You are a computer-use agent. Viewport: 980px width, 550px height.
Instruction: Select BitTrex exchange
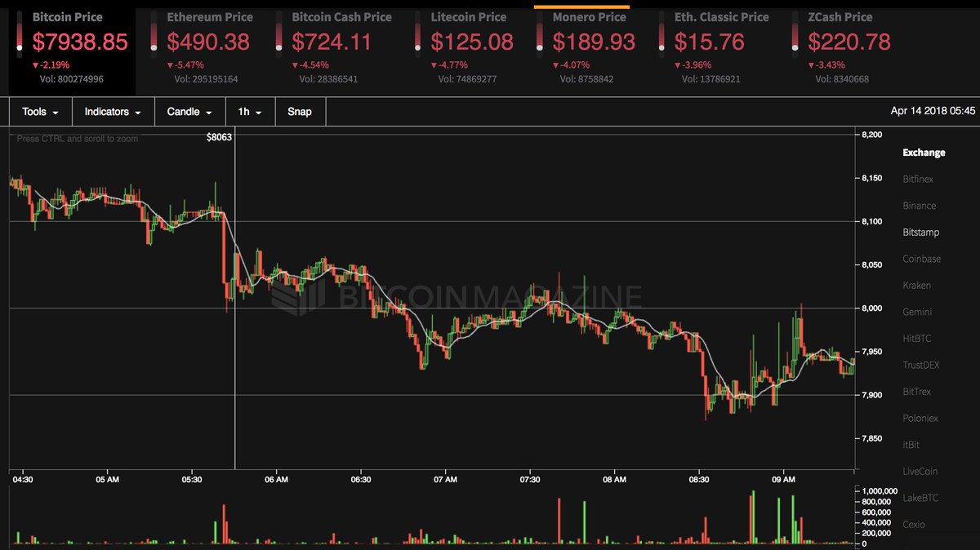click(916, 392)
